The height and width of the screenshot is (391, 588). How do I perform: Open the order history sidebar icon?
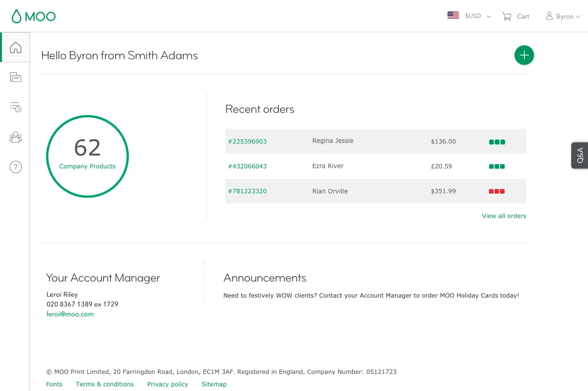[x=16, y=107]
